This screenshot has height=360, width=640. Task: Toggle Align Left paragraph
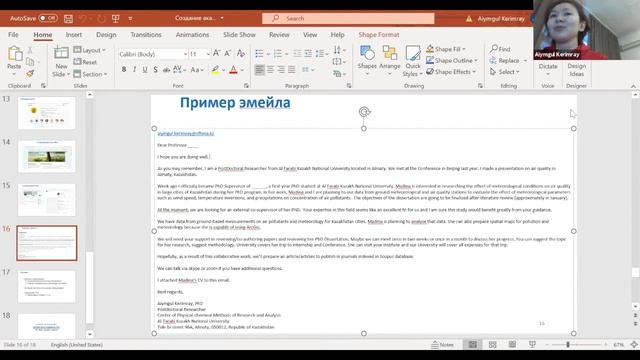click(259, 70)
